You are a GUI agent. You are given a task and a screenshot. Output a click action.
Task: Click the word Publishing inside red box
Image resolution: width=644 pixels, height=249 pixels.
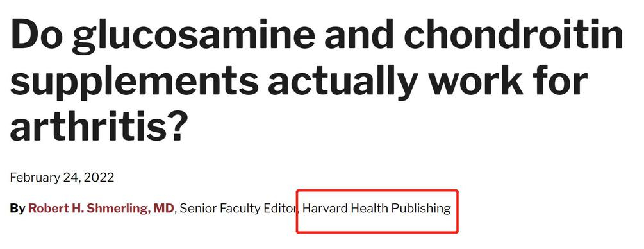point(421,209)
